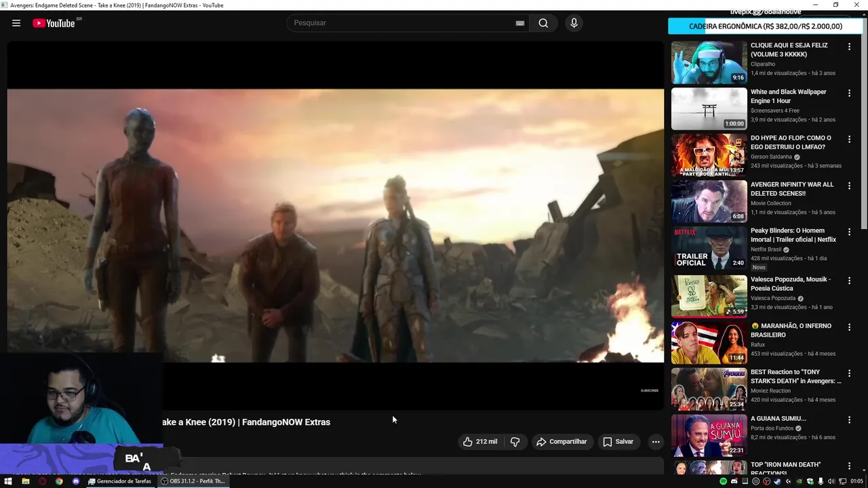Open options for A GUIANA SUMIU video
868x488 pixels.
pos(849,420)
